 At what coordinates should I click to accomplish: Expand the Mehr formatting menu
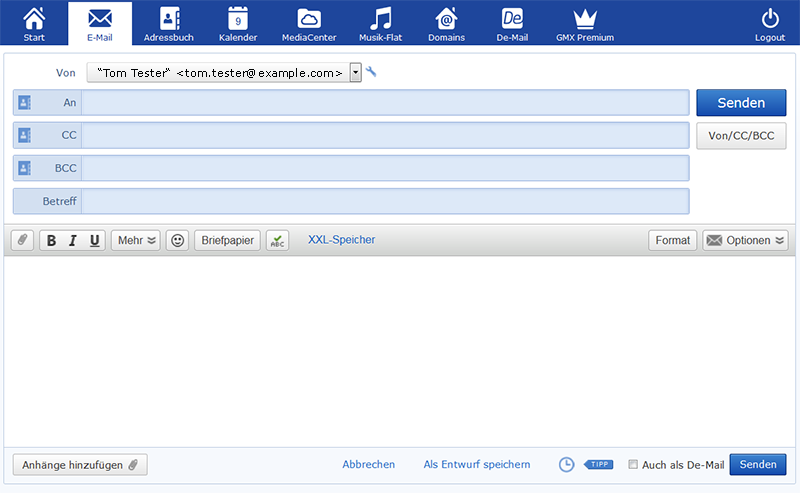tap(136, 240)
